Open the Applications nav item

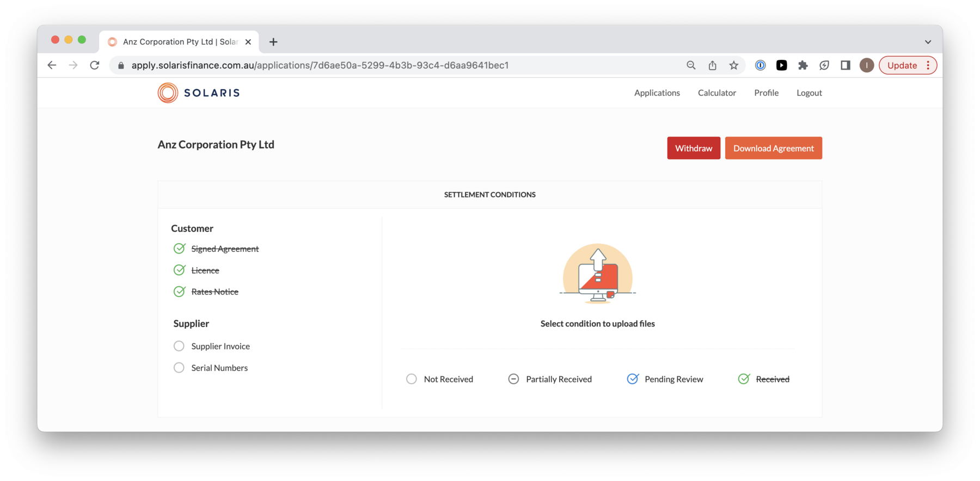(x=657, y=92)
